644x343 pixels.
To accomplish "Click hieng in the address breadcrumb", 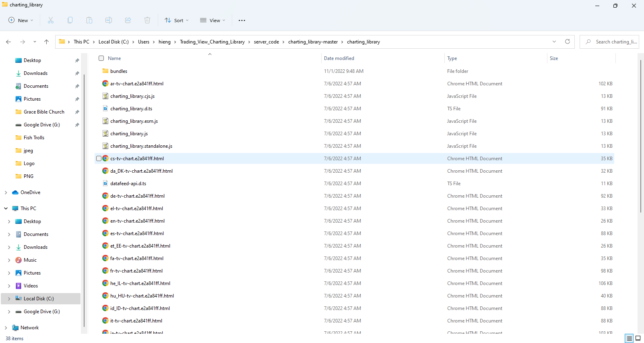I will (165, 42).
